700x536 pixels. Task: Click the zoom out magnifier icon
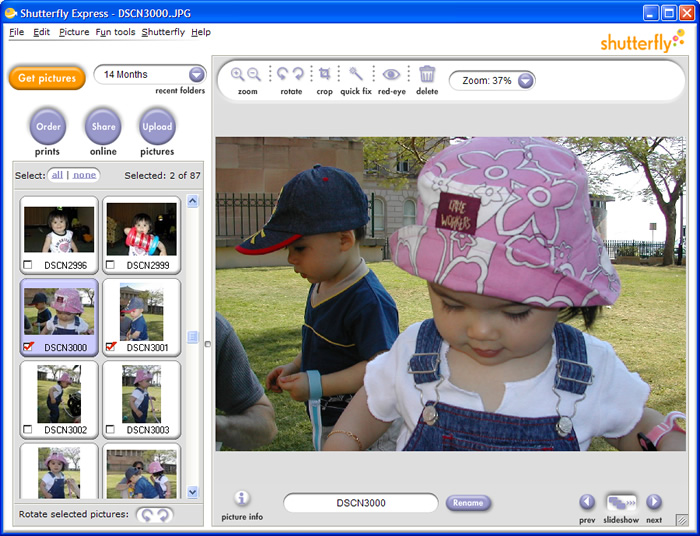tap(255, 74)
